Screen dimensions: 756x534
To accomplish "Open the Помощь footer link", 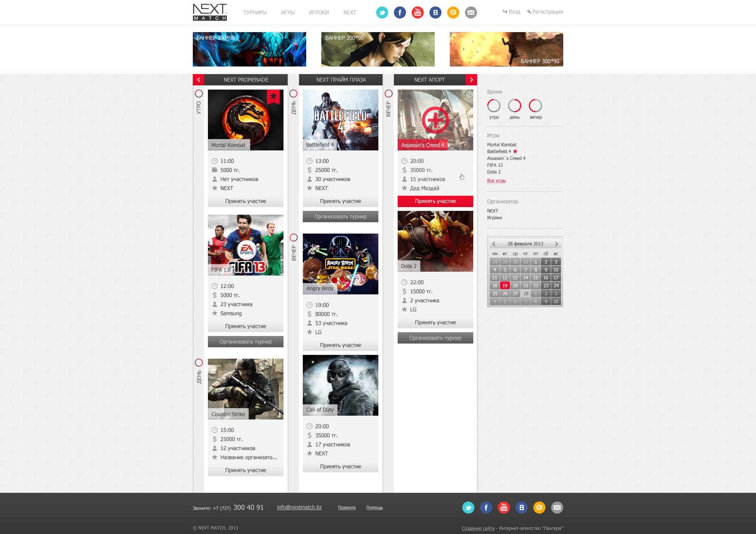I will pos(375,508).
